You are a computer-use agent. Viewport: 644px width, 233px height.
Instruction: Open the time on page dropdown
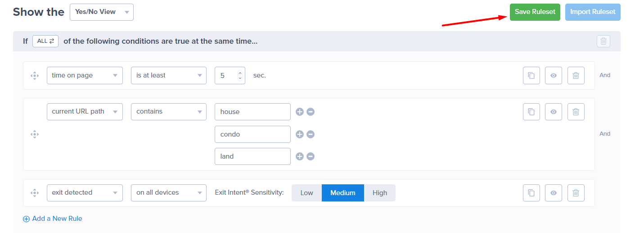click(x=85, y=76)
